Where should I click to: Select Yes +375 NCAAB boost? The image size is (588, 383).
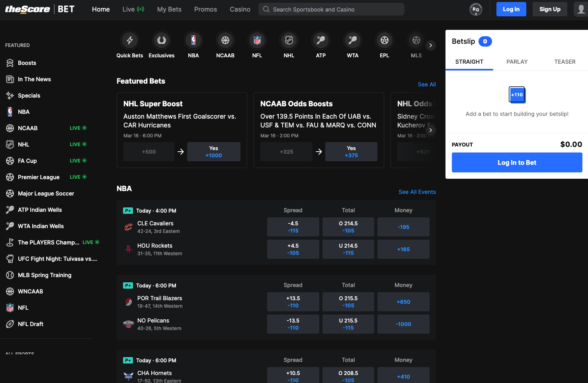click(351, 152)
